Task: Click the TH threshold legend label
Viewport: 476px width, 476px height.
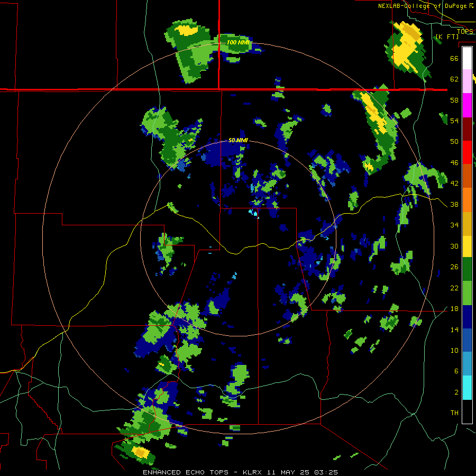Action: coord(454,413)
